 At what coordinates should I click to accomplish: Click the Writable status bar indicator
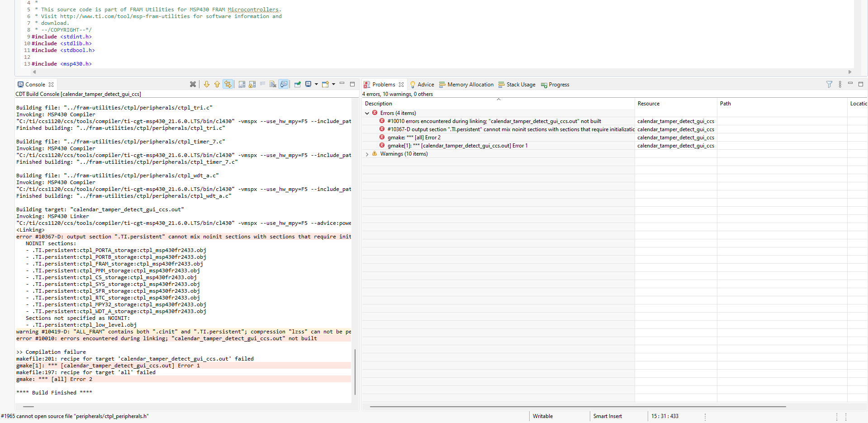pyautogui.click(x=543, y=416)
